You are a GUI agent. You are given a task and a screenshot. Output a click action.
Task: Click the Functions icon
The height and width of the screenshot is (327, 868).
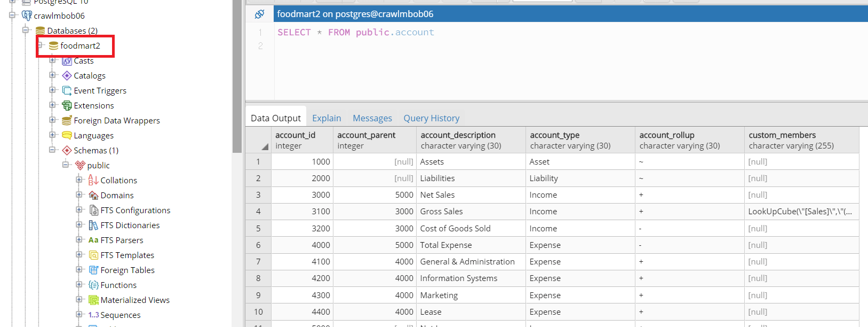(93, 285)
